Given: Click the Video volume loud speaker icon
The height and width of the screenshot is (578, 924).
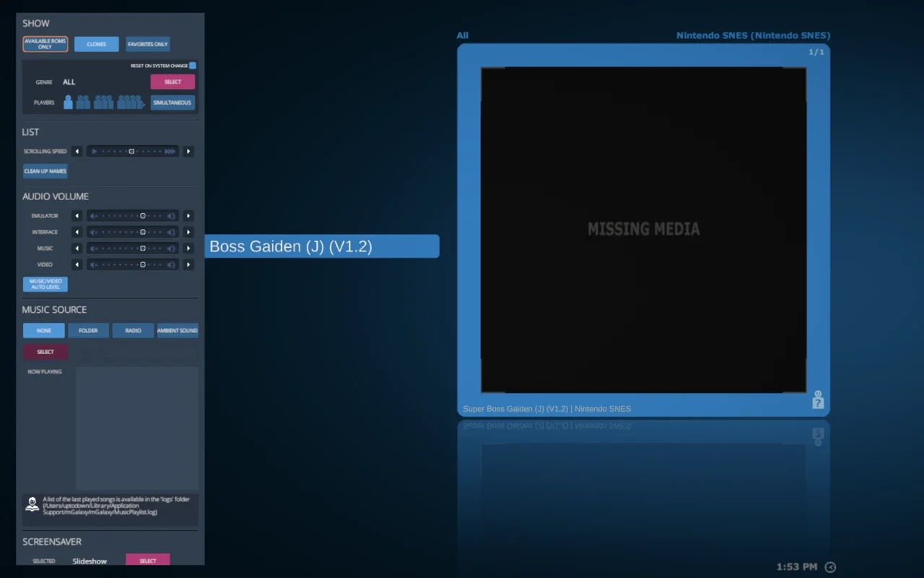Looking at the screenshot, I should (x=171, y=264).
